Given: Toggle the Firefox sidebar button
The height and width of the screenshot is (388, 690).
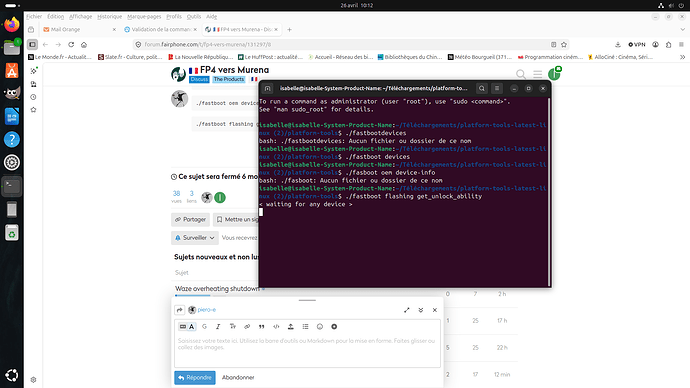Looking at the screenshot, I should 32,44.
